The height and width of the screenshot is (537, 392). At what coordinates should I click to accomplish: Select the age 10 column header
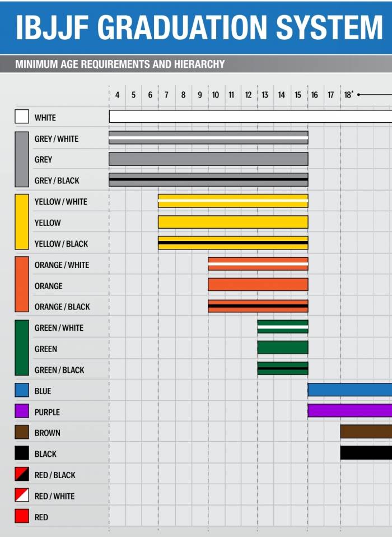pyautogui.click(x=216, y=95)
